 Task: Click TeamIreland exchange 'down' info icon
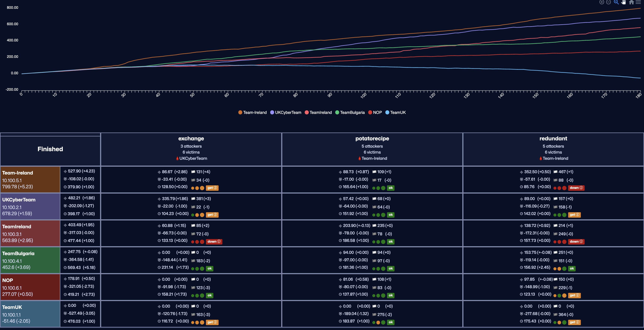tap(219, 242)
